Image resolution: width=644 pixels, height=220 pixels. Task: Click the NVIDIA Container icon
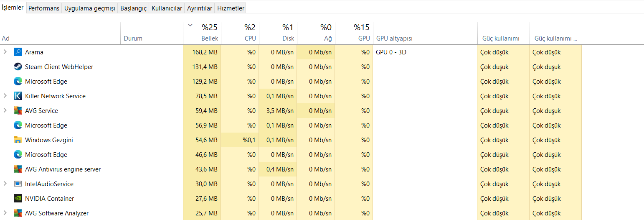(18, 199)
